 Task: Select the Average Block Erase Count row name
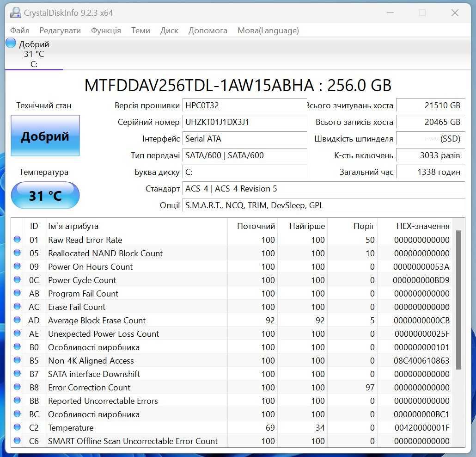[97, 321]
